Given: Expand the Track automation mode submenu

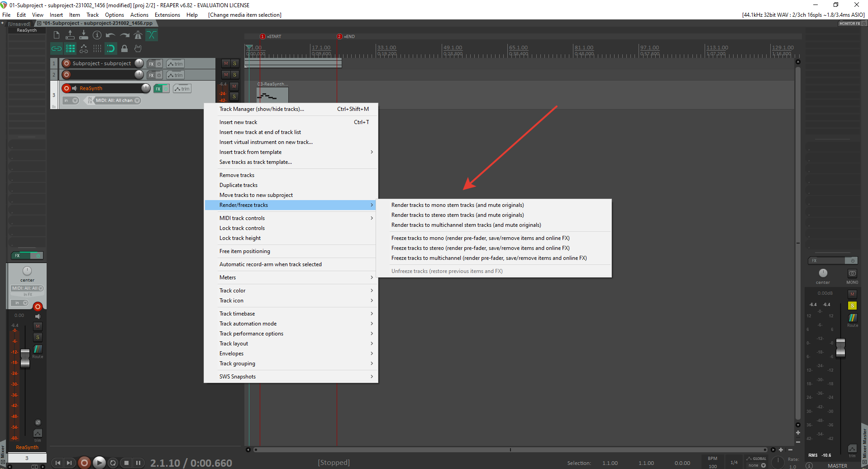Looking at the screenshot, I should (291, 324).
